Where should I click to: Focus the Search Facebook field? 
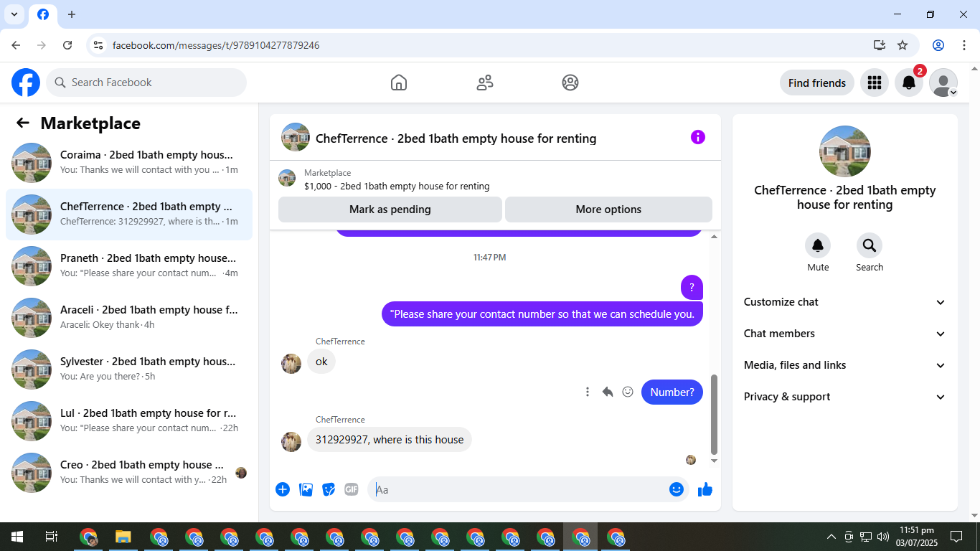[x=146, y=83]
